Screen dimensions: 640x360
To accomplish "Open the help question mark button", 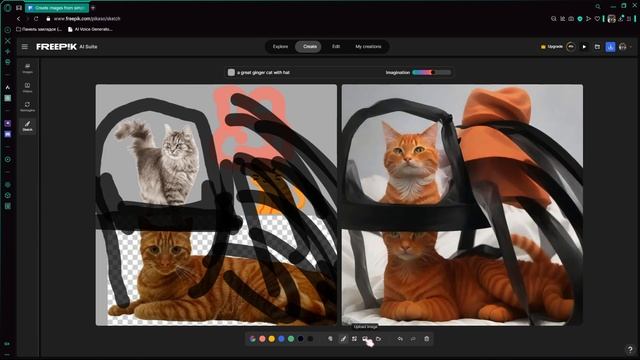I will (x=630, y=349).
